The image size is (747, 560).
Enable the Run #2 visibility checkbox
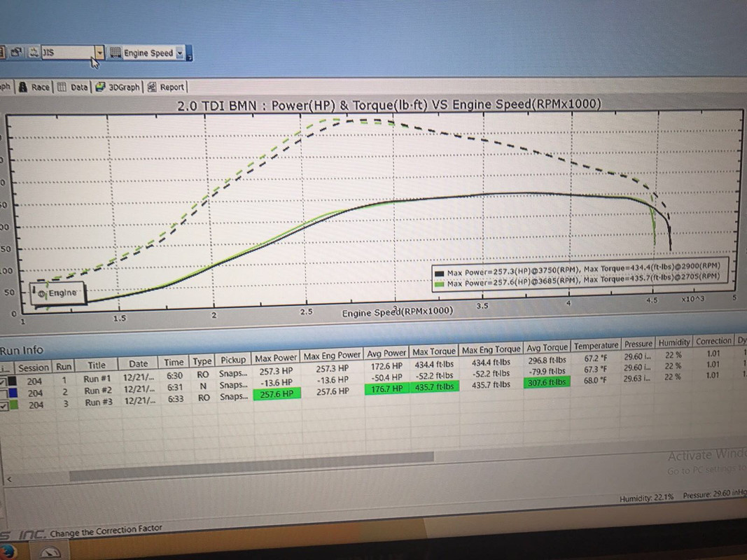point(4,393)
